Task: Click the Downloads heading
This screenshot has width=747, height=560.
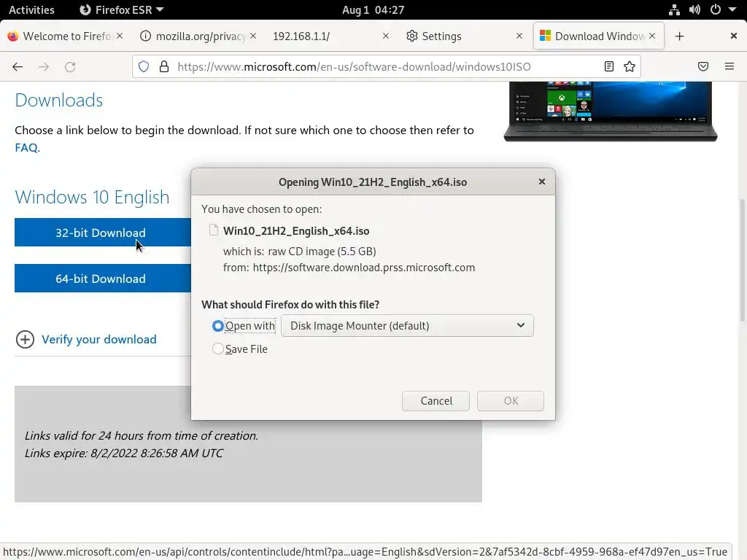Action: [x=58, y=100]
